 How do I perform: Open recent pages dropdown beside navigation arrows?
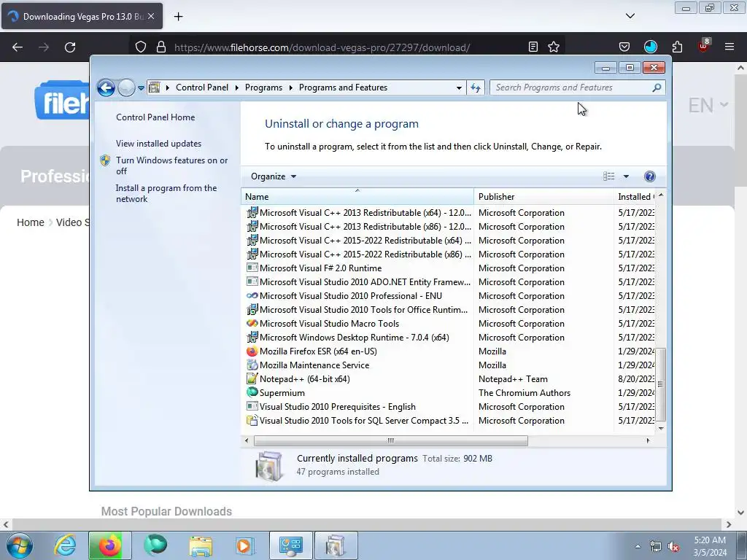141,87
